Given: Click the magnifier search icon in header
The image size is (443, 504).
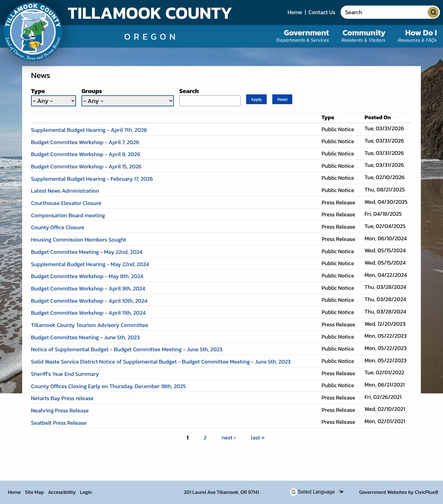Looking at the screenshot, I should [x=433, y=12].
